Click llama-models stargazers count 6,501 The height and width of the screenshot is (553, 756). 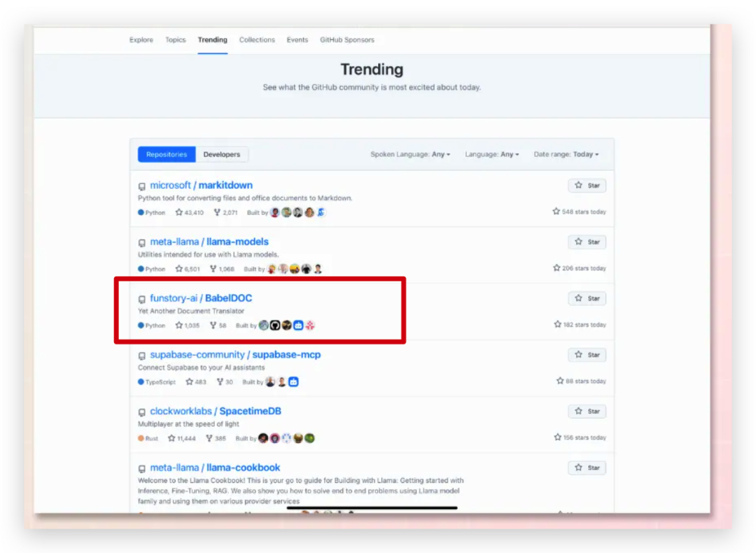tap(188, 269)
